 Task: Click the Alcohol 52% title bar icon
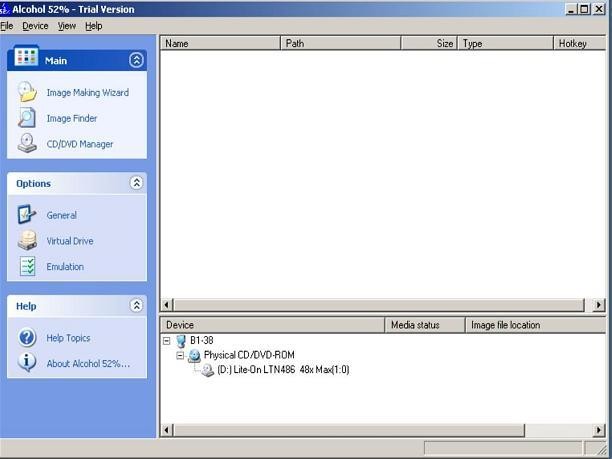click(x=5, y=9)
